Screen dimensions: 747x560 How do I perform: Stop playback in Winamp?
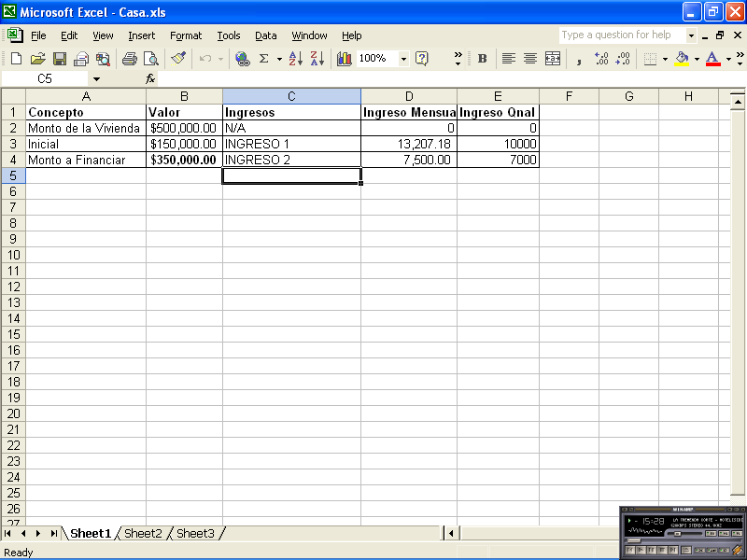pos(662,550)
